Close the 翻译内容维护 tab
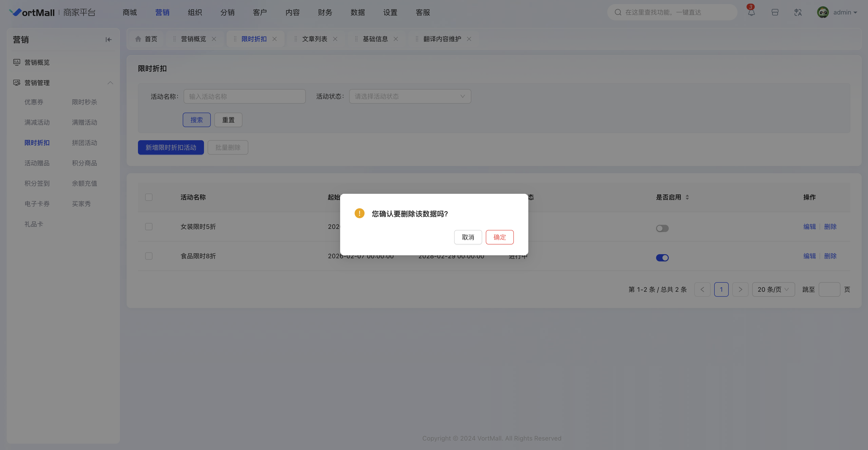Screen dimensions: 868x450 469,39
